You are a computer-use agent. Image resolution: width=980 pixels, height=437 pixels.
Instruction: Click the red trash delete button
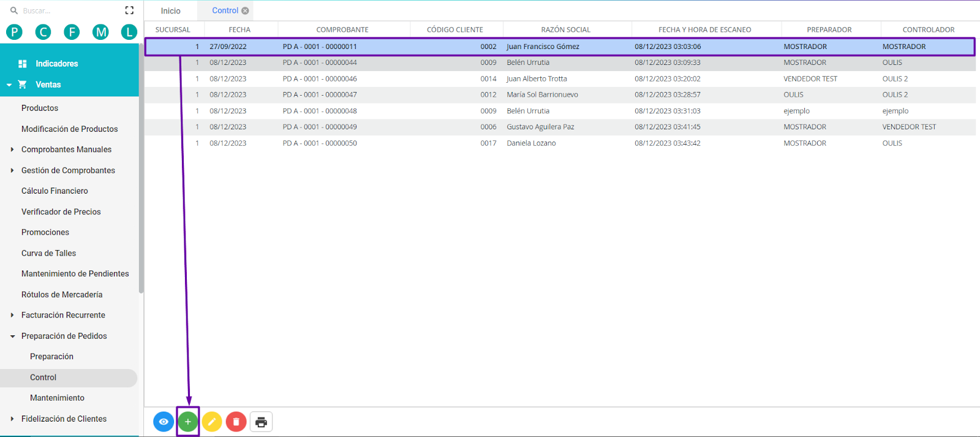[236, 422]
